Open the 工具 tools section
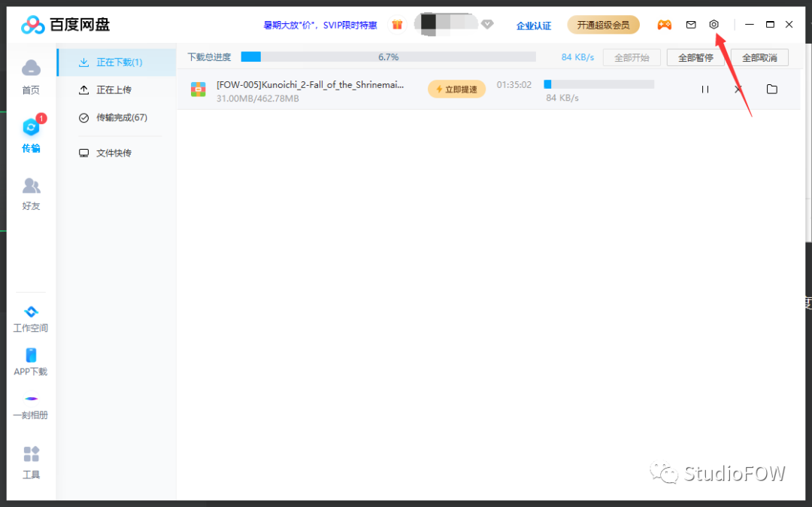 click(31, 462)
